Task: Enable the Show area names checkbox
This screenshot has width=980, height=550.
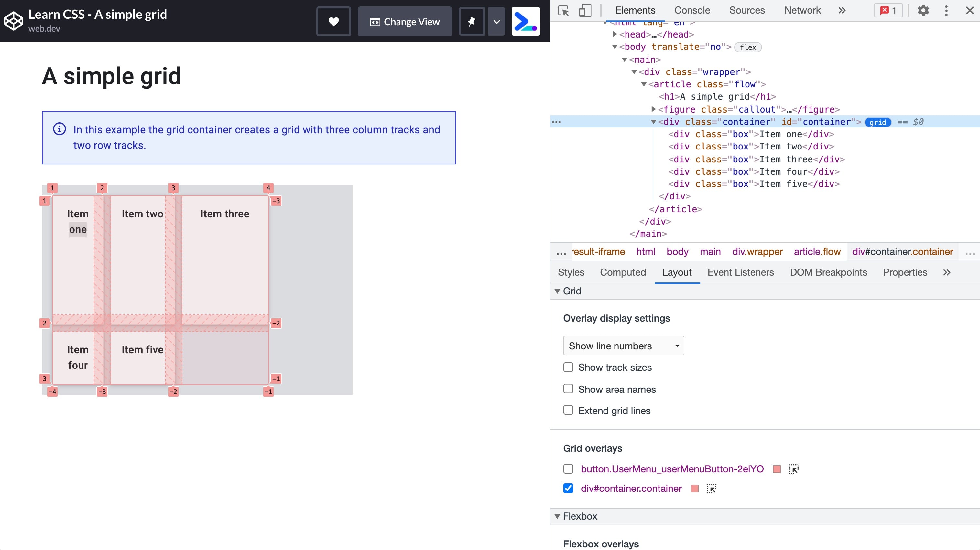Action: (x=568, y=389)
